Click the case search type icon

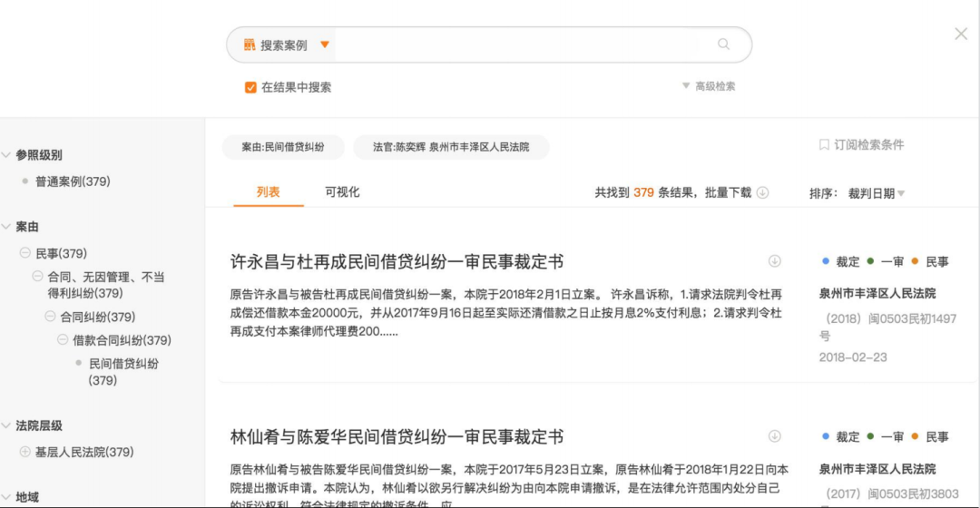click(250, 44)
